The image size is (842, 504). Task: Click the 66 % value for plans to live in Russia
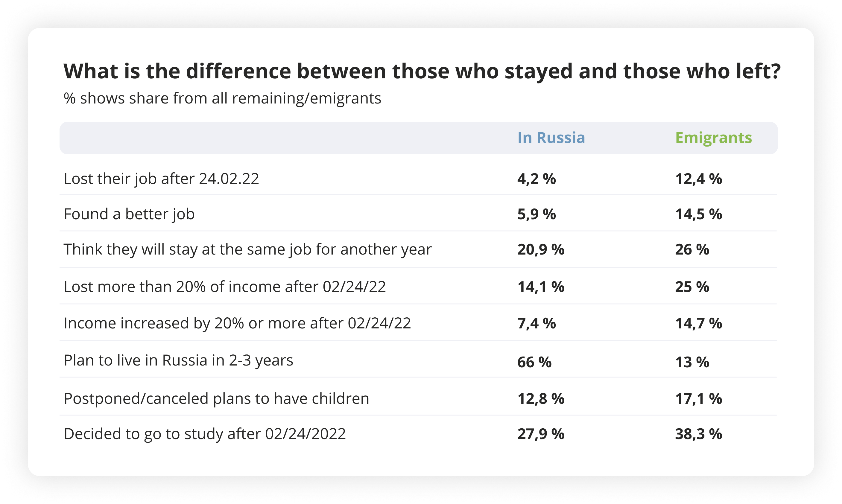[x=534, y=363]
